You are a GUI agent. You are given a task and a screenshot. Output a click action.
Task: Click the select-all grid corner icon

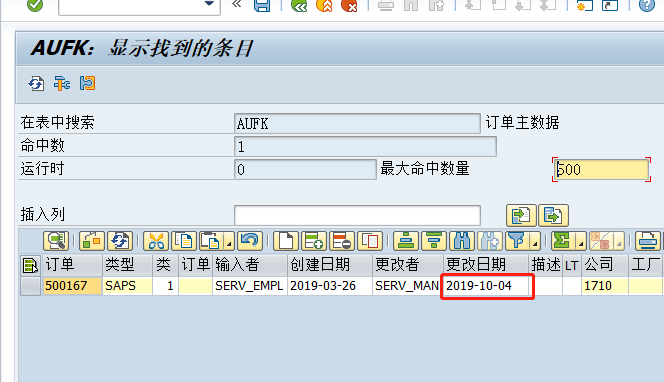(x=30, y=265)
